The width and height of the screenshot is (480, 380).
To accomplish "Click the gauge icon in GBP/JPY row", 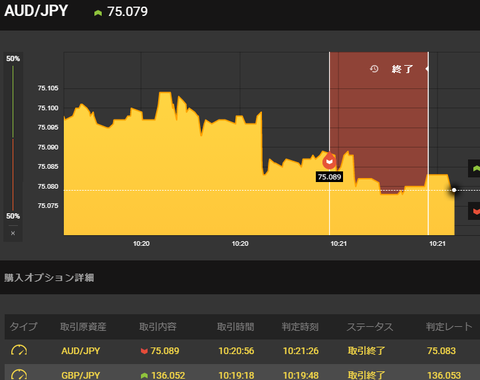I will coord(19,375).
